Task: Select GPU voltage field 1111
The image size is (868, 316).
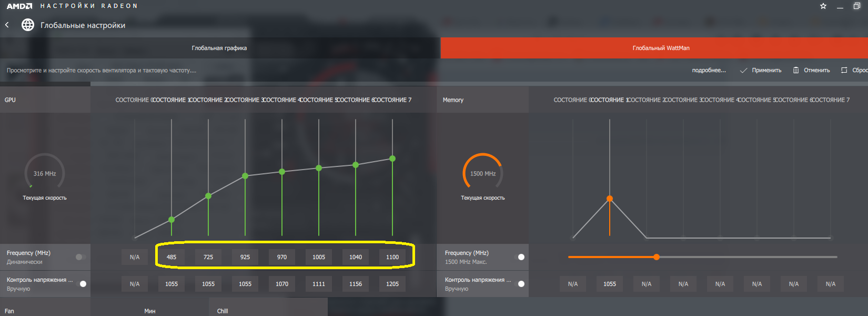Action: point(319,284)
